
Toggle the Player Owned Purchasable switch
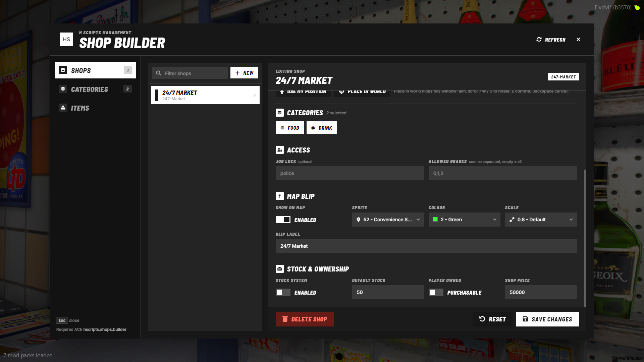click(436, 292)
